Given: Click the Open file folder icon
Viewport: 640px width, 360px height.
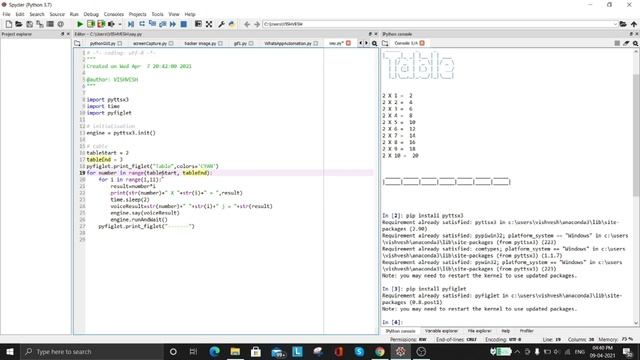Looking at the screenshot, I should point(19,24).
